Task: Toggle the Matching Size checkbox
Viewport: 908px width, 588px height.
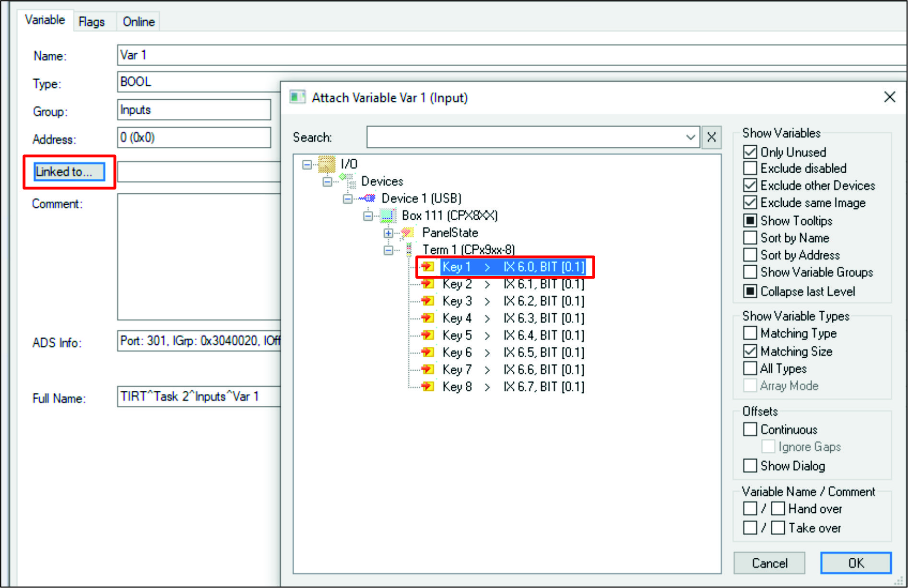Action: [750, 351]
